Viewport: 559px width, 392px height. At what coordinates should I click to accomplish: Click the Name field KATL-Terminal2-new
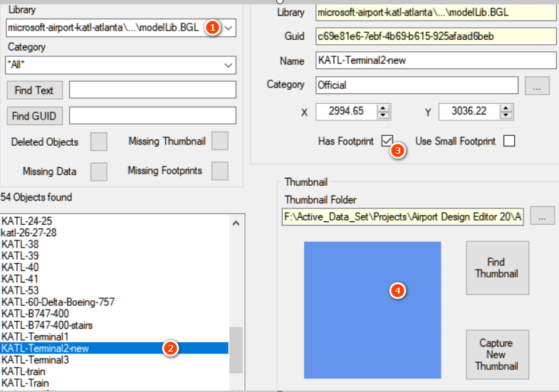[x=436, y=60]
